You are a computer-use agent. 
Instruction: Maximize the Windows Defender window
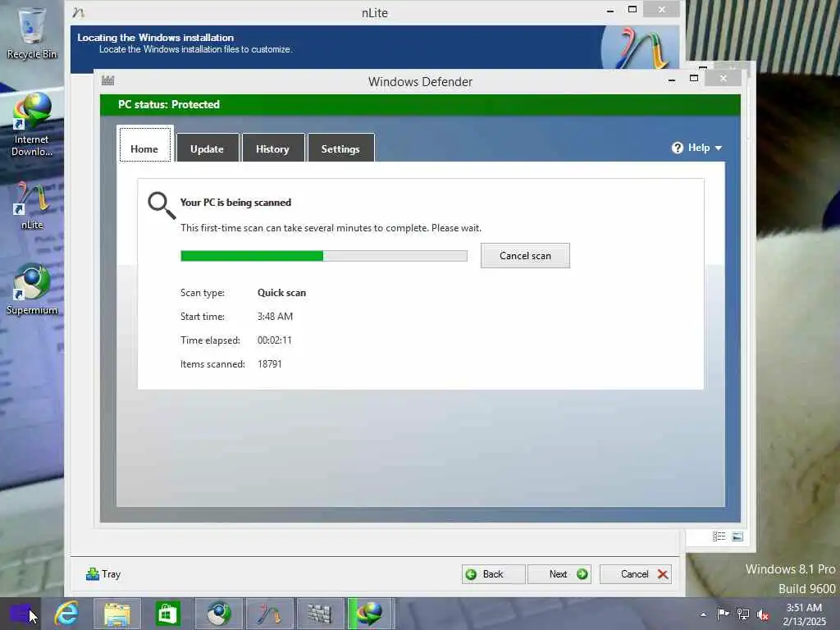694,79
